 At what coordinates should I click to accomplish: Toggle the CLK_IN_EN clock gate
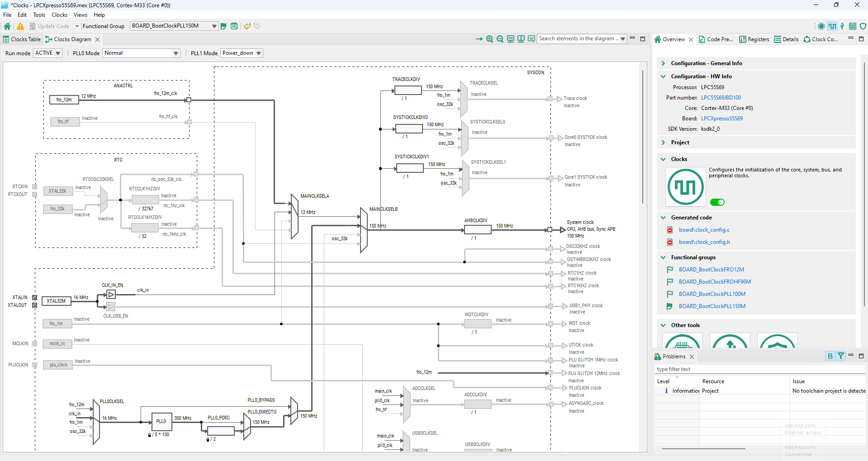(111, 295)
